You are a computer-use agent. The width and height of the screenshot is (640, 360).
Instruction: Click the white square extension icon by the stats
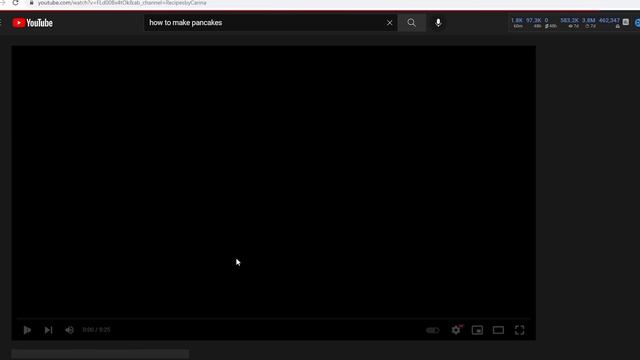point(626,22)
